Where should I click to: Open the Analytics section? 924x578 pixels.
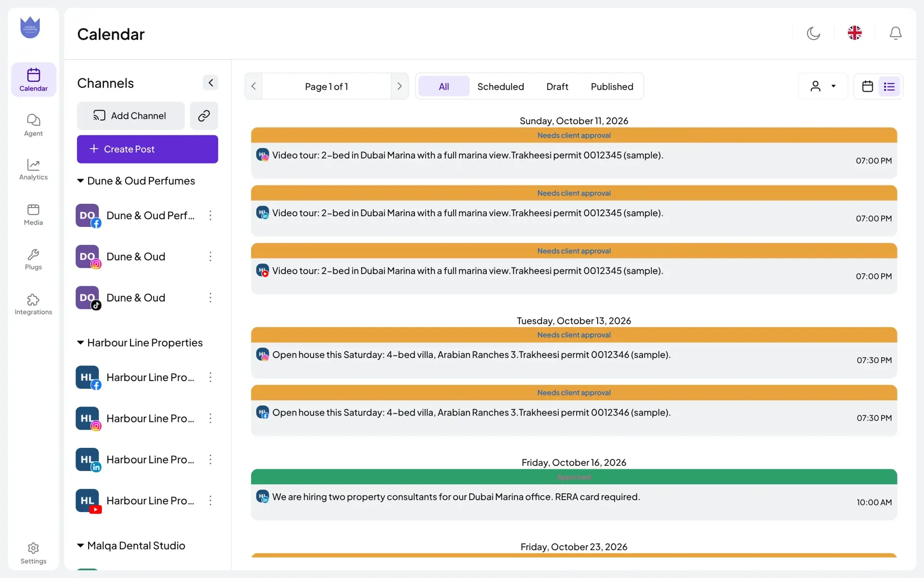(x=33, y=170)
